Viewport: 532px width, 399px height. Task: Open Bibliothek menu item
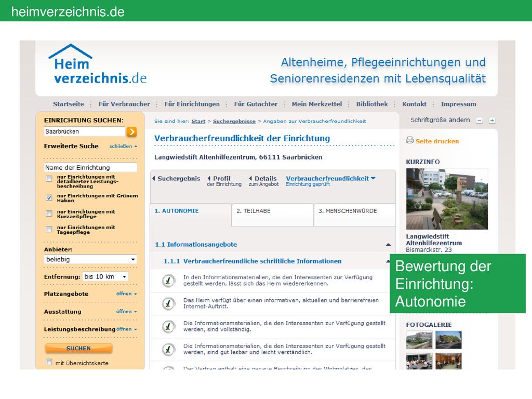tap(372, 104)
